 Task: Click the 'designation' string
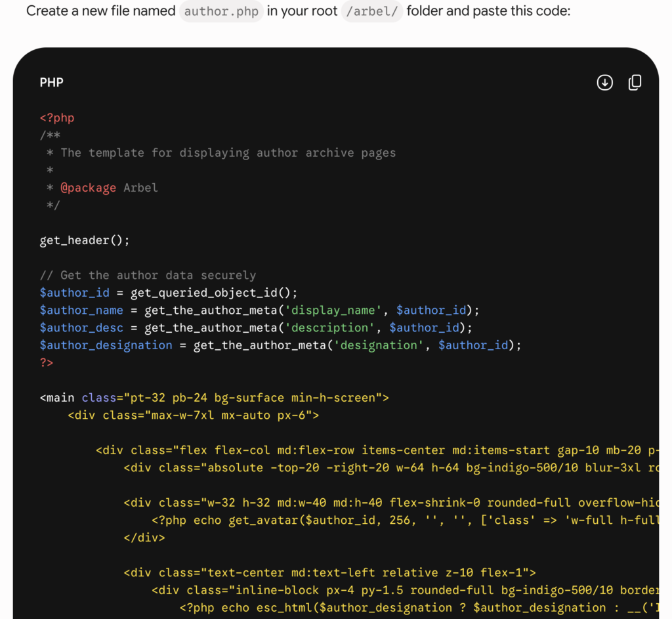coord(379,345)
